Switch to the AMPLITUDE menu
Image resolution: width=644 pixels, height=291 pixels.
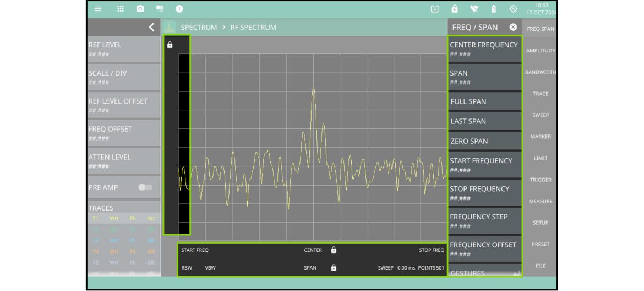540,51
